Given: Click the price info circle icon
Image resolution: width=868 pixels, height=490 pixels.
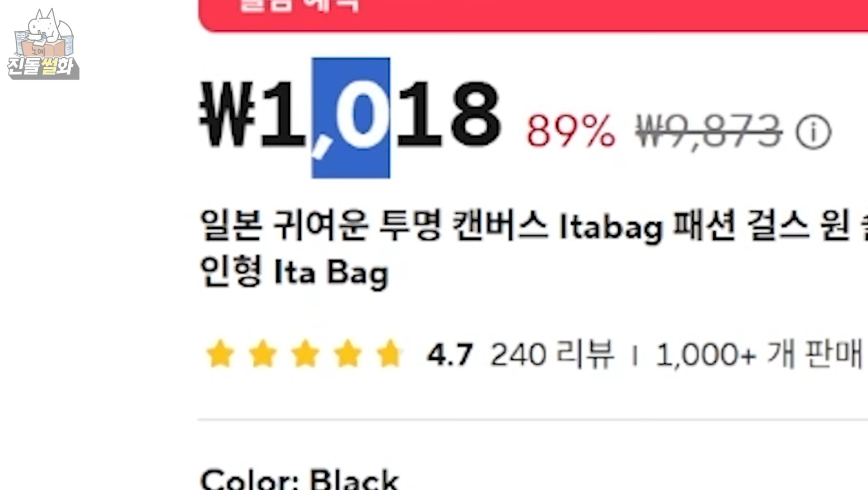Looking at the screenshot, I should [813, 132].
